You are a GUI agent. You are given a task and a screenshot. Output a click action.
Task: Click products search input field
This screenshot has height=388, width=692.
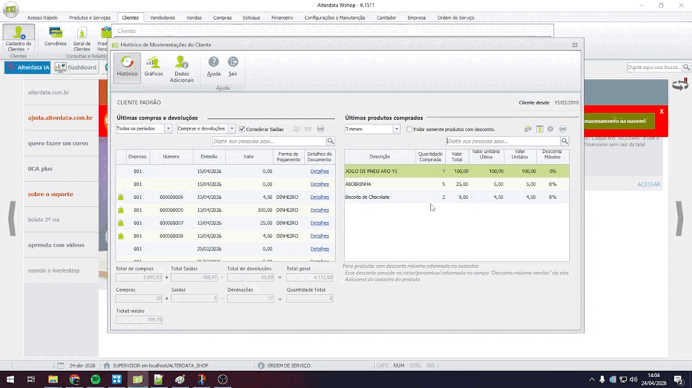503,141
